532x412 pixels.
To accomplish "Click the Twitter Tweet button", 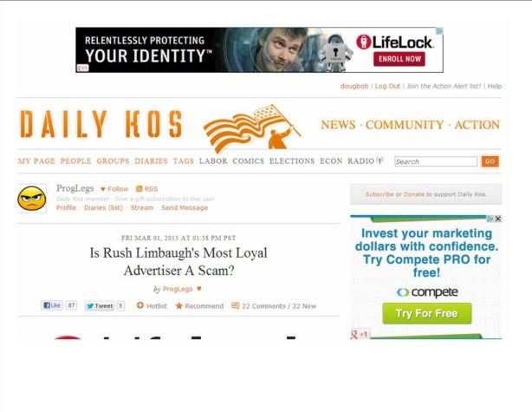I will coord(100,305).
